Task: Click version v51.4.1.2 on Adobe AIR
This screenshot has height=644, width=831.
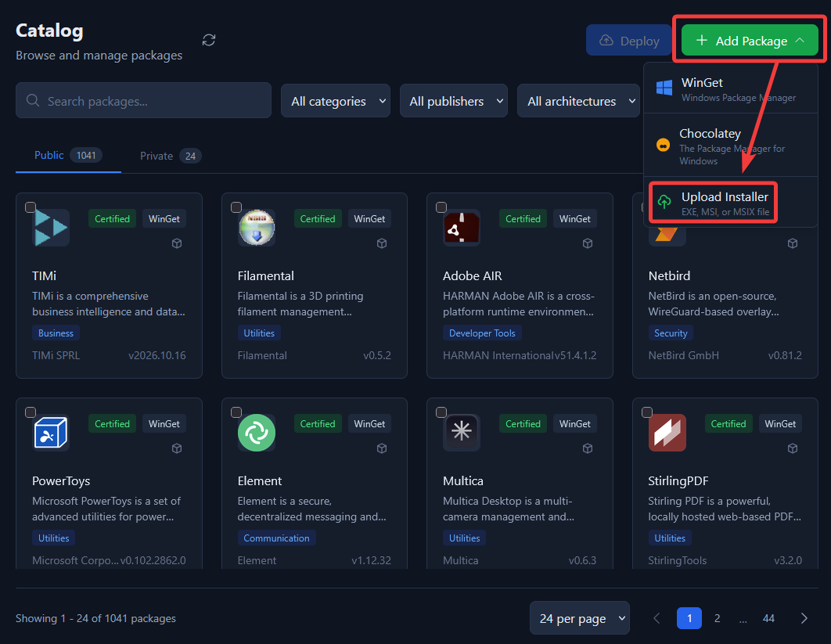Action: (x=576, y=355)
